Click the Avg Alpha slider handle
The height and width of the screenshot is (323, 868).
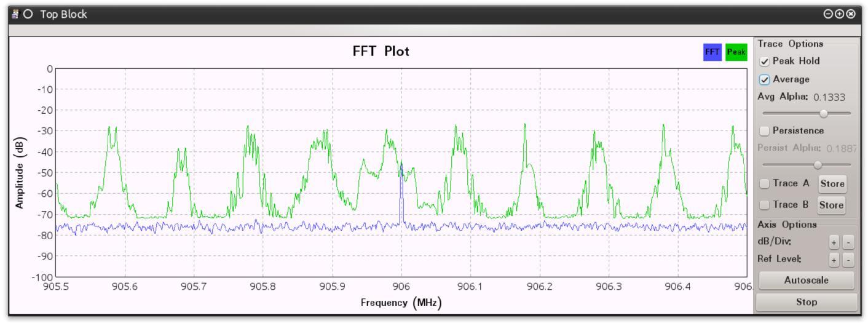tap(824, 113)
